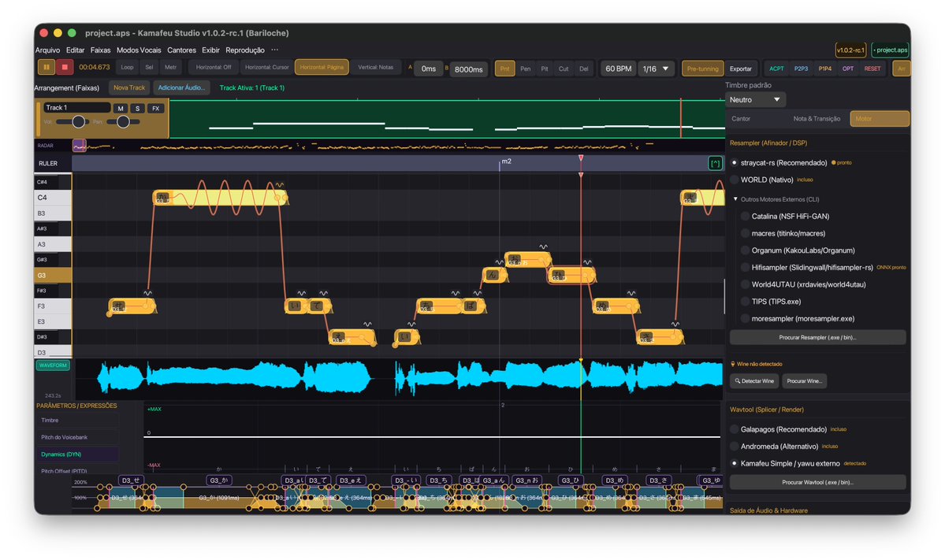The height and width of the screenshot is (560, 945).
Task: Toggle Loop mode
Action: click(127, 68)
